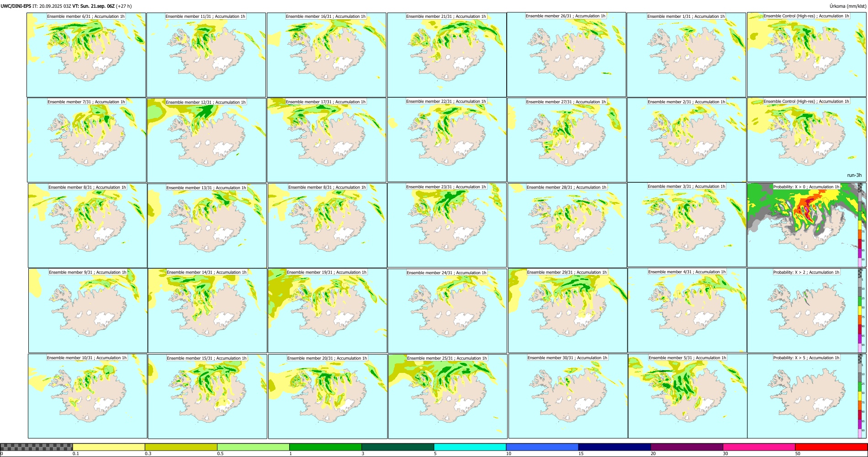Image resolution: width=868 pixels, height=457 pixels.
Task: Select the light green 0.5–1 legend swatch
Action: point(253,447)
